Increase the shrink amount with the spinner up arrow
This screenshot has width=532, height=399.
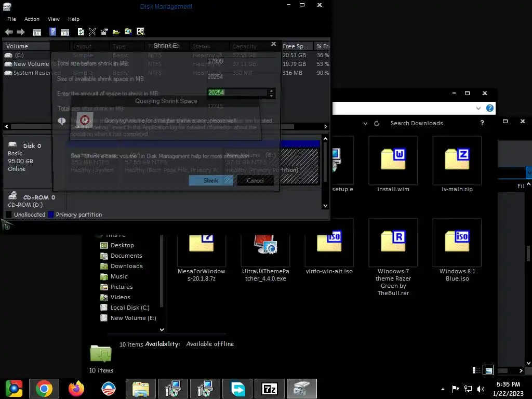[x=271, y=90]
